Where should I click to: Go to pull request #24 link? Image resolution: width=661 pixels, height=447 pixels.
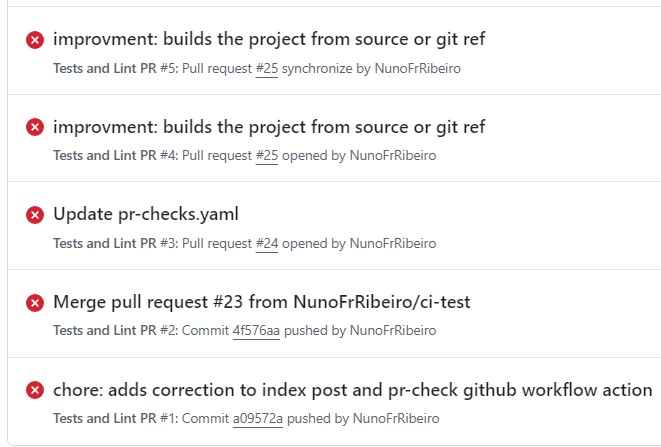pos(267,243)
